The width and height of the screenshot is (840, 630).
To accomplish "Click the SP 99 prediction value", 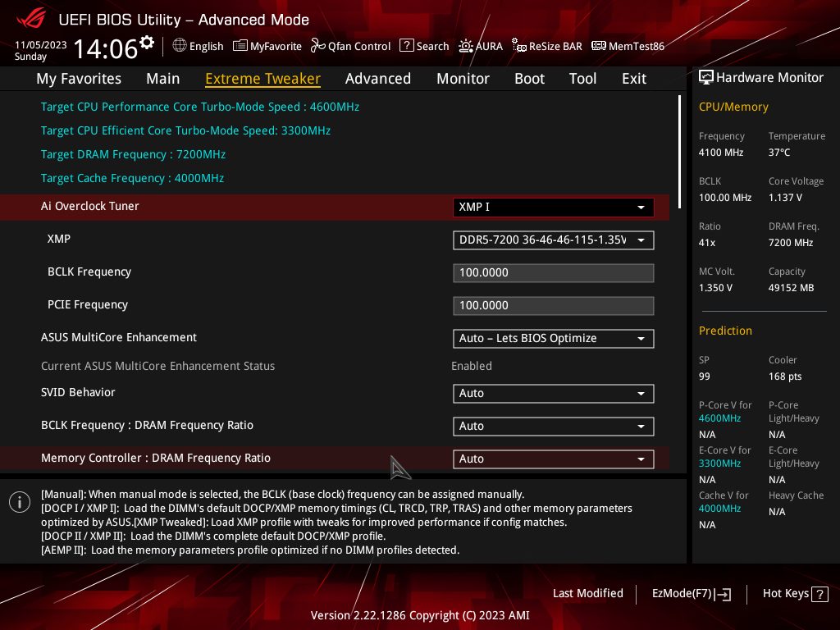I will point(705,377).
